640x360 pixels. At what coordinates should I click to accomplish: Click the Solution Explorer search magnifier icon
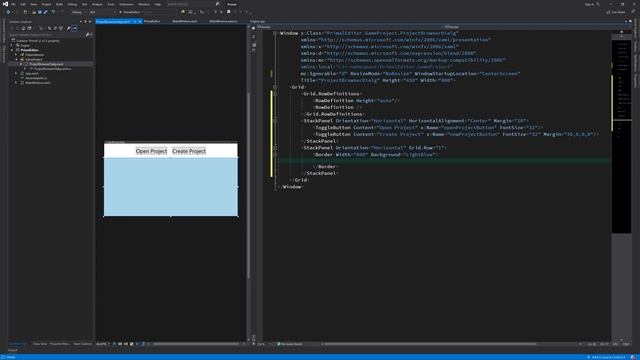coord(87,35)
